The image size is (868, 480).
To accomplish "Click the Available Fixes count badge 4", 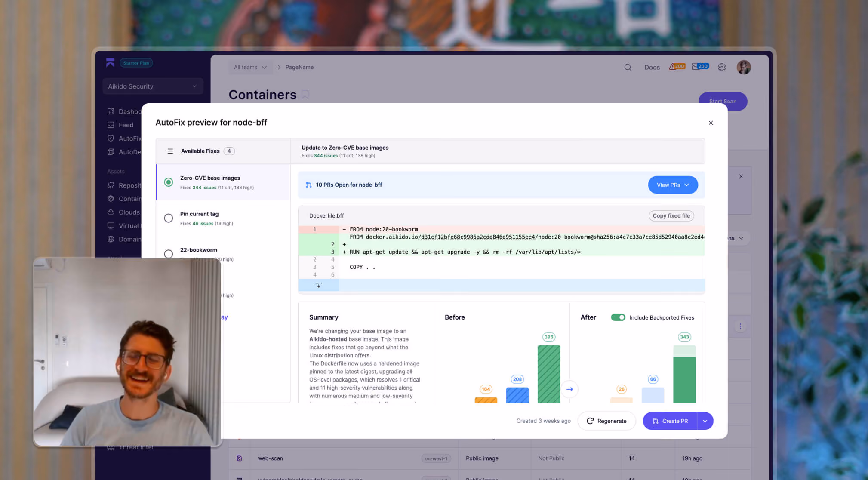I will (229, 151).
